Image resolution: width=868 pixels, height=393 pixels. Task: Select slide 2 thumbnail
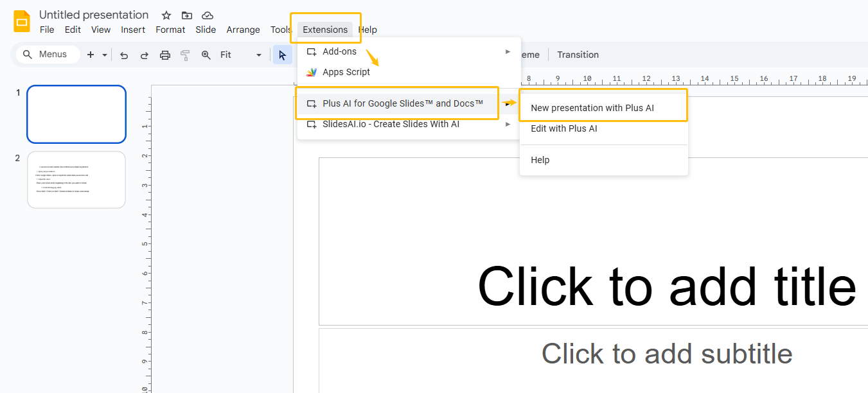click(76, 180)
